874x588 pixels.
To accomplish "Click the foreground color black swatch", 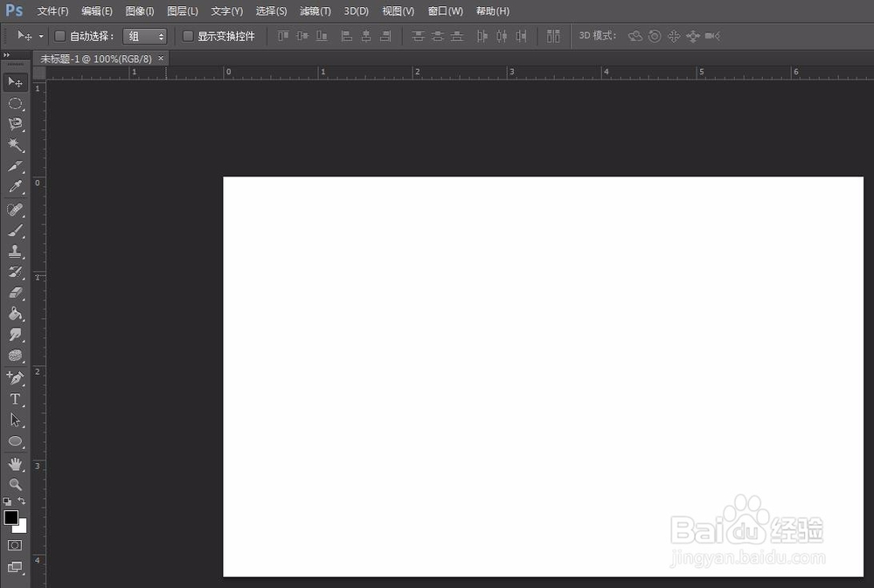I will click(x=10, y=517).
